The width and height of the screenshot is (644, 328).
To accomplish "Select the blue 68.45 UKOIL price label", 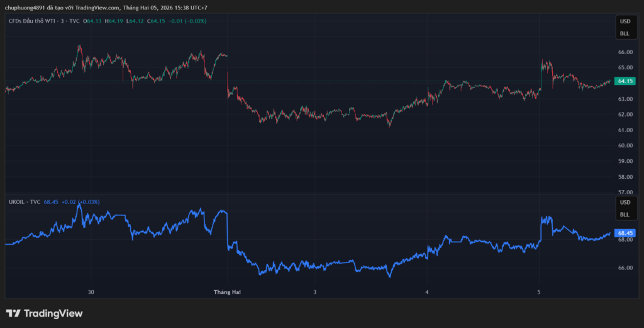I will (625, 233).
